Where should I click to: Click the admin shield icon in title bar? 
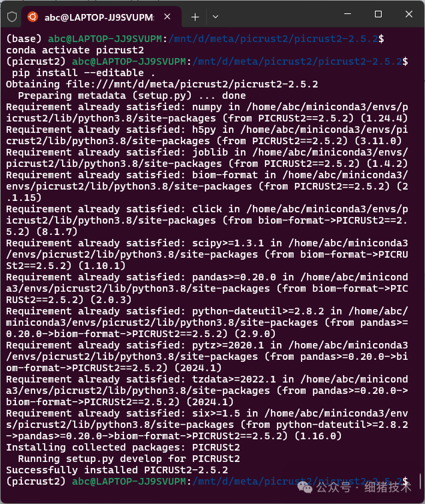point(12,15)
